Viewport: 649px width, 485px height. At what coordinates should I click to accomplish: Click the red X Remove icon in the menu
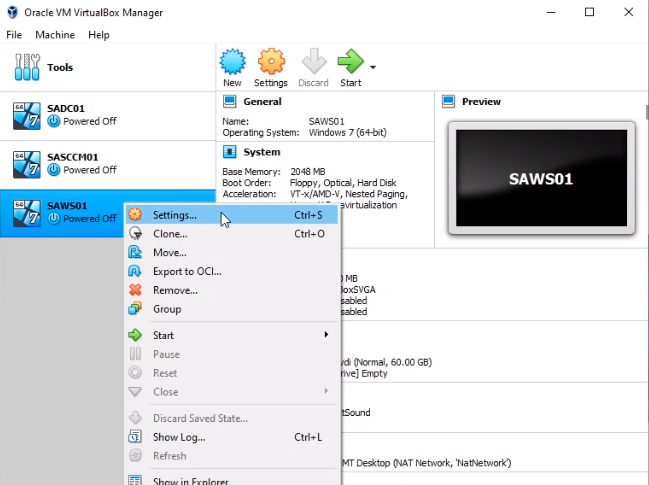[135, 290]
